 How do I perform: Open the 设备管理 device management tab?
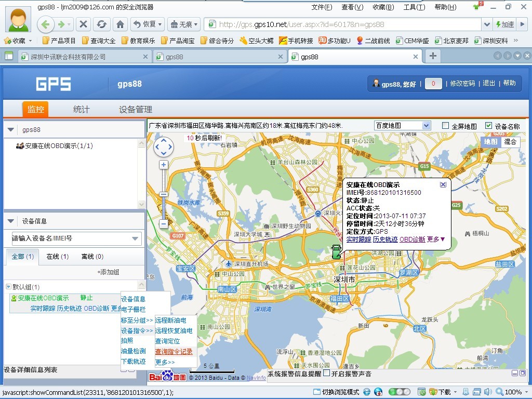[x=136, y=109]
